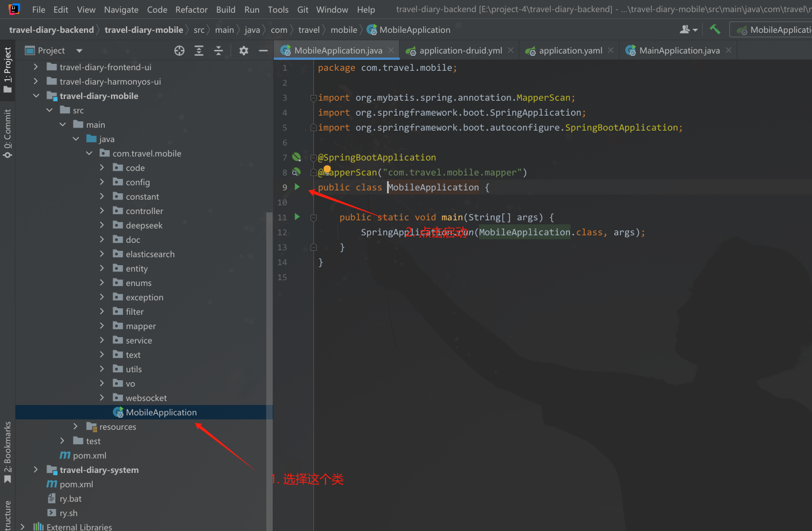Click Spring bean gutter icon on line 7
812x531 pixels.
pyautogui.click(x=297, y=156)
